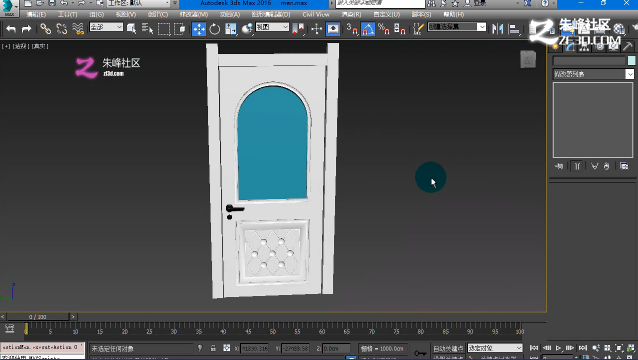Click the Select and Manipulate icon
Screen dimensions: 638x360
pos(317,29)
